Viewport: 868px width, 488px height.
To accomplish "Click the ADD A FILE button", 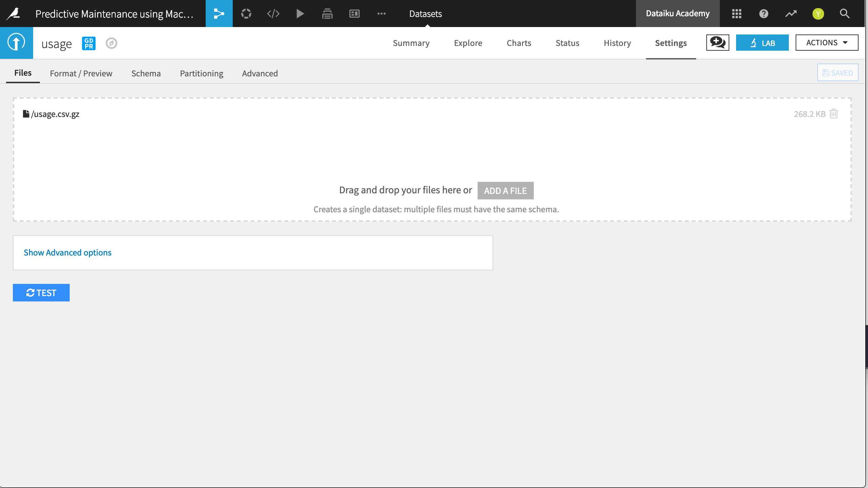I will point(505,191).
